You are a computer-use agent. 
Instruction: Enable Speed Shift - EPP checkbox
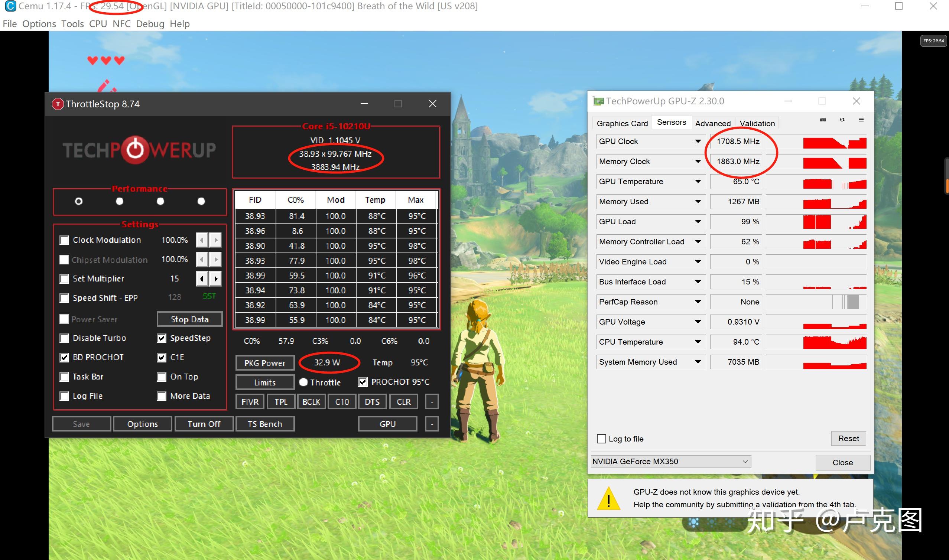(x=65, y=298)
